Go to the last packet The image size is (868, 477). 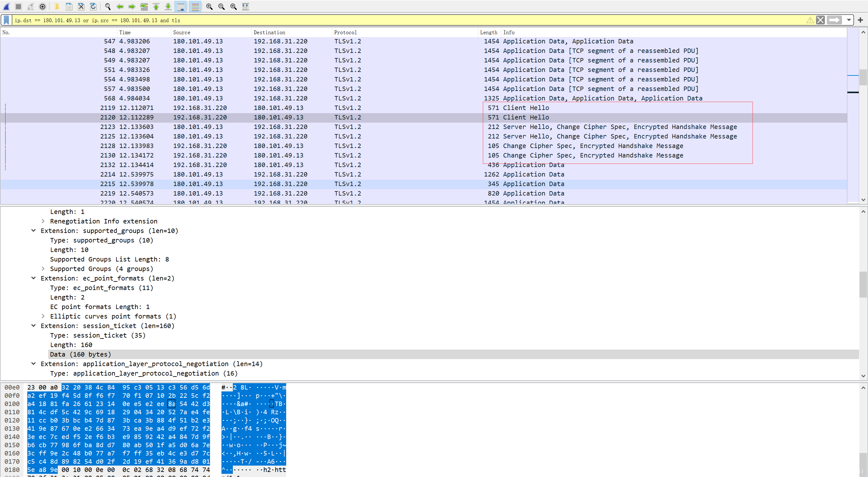[168, 6]
